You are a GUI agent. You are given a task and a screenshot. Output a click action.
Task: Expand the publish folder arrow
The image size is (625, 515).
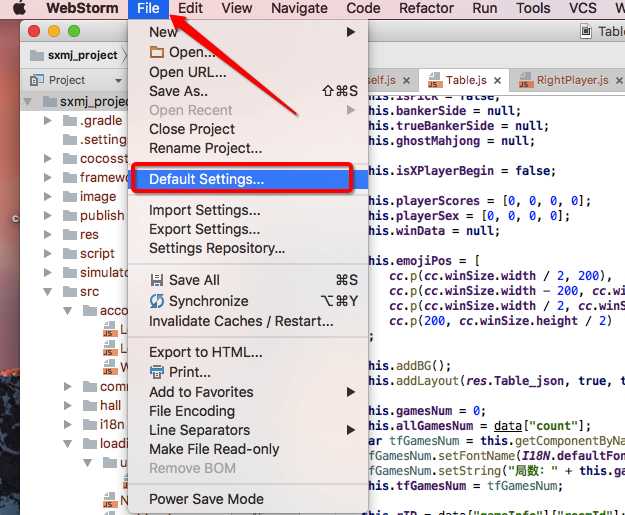coord(47,215)
